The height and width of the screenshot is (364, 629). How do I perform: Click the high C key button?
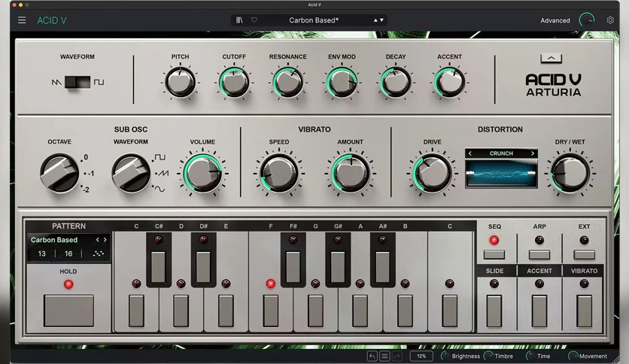click(450, 311)
